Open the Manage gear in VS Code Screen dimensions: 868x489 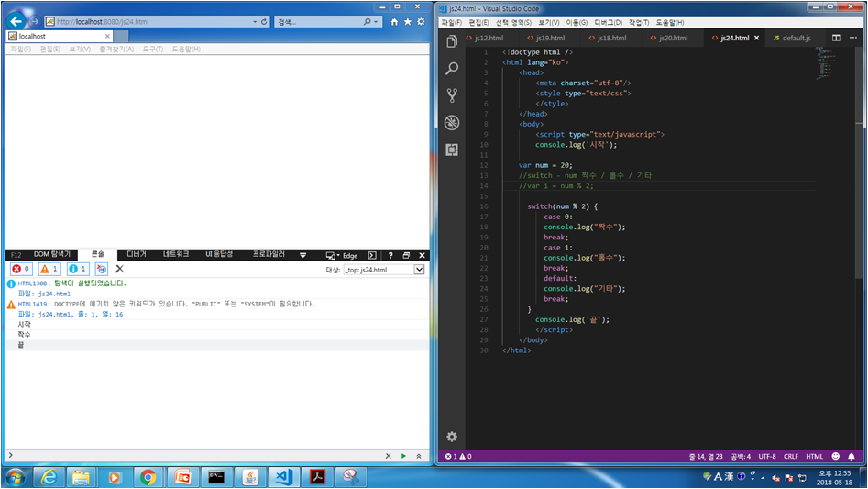pyautogui.click(x=452, y=437)
